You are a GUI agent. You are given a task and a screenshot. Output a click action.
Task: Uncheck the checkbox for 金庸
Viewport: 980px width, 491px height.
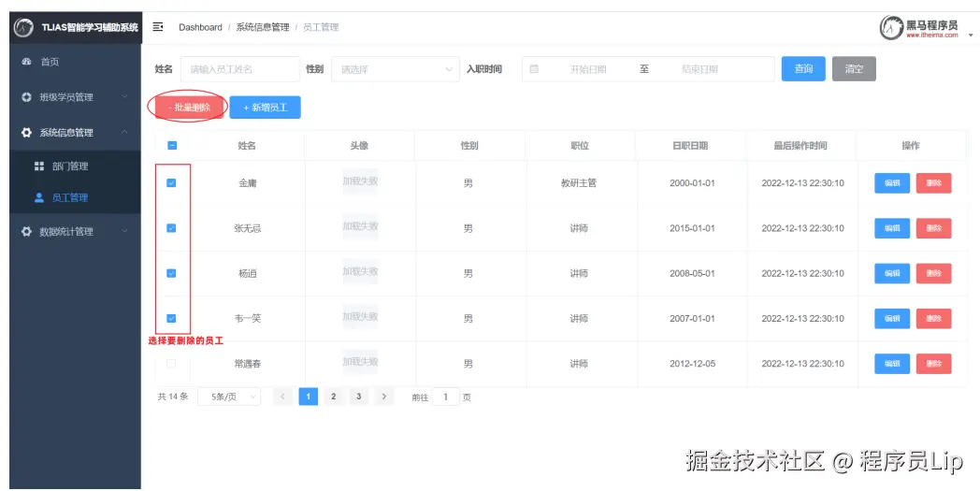tap(171, 183)
